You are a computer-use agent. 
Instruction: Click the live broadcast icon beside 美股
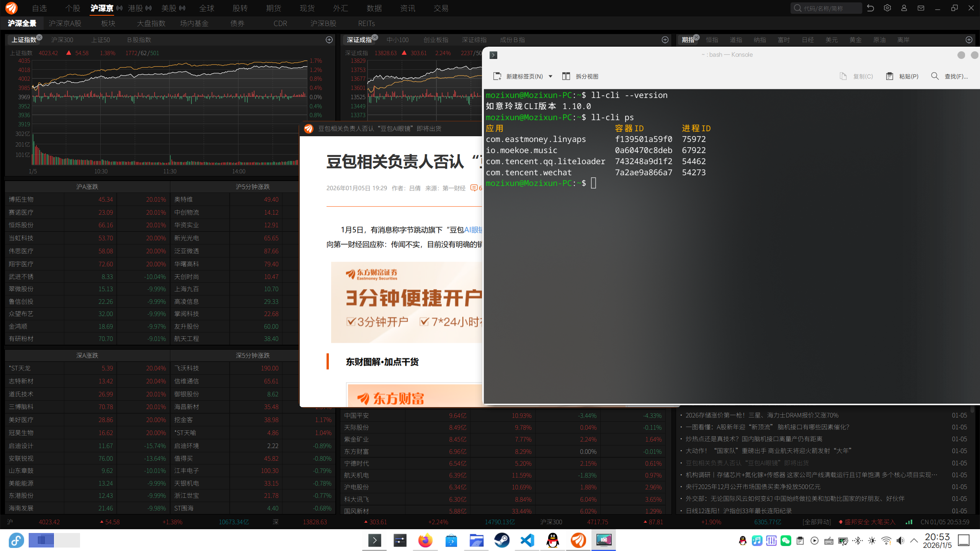tap(182, 8)
